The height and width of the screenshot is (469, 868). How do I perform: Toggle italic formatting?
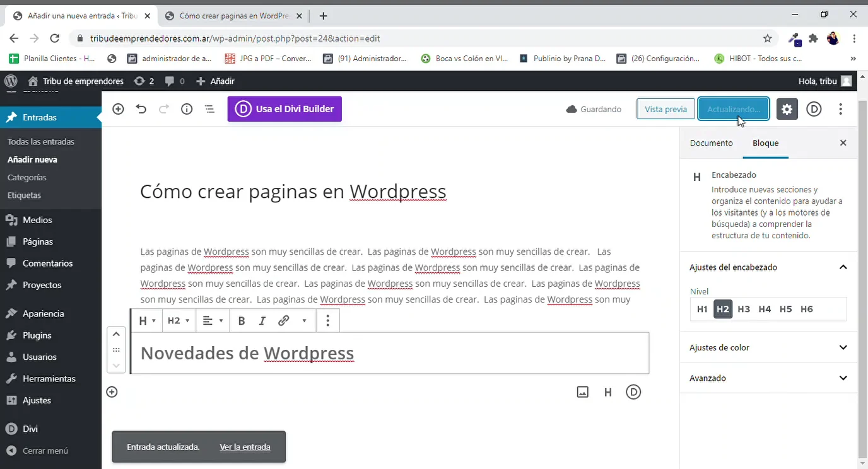(262, 321)
